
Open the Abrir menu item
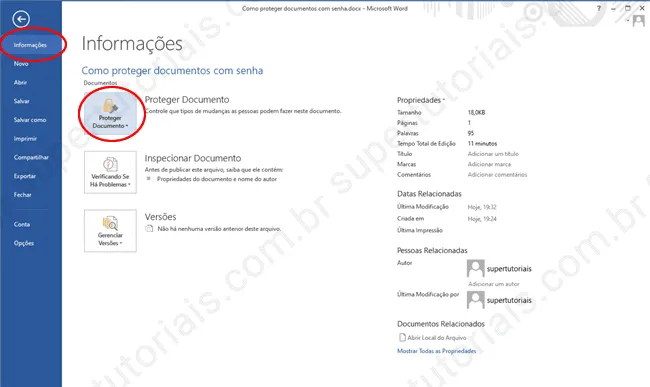[x=20, y=82]
